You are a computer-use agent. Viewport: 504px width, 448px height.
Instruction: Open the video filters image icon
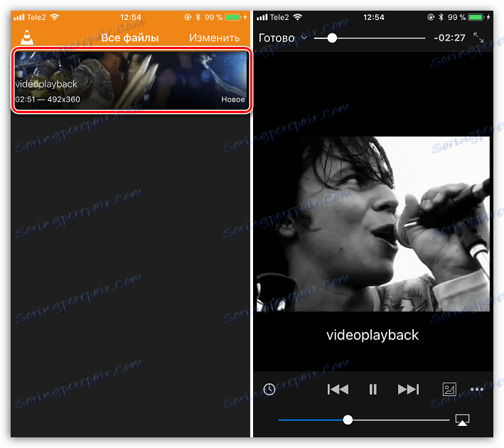point(449,389)
